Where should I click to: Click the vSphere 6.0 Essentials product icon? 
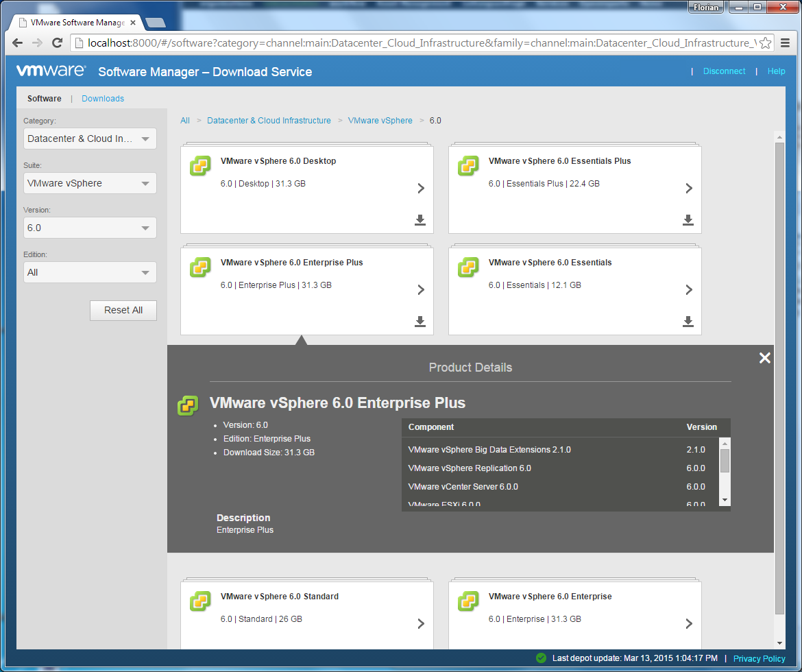468,267
